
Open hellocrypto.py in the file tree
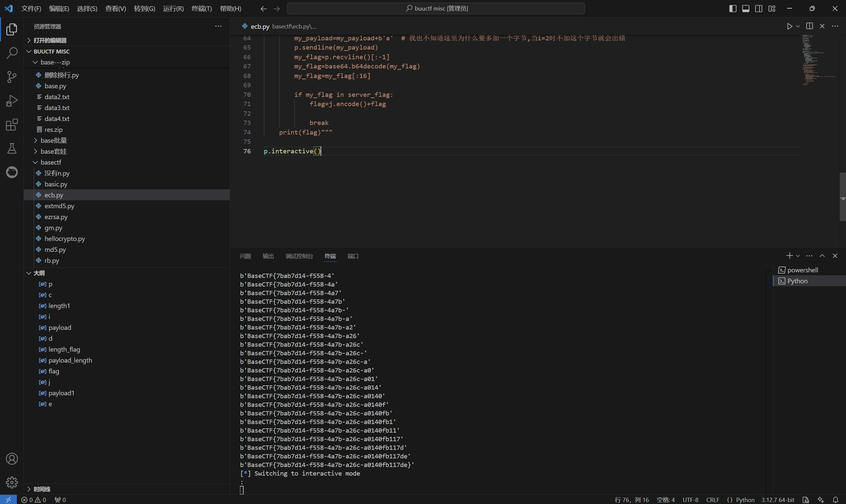(x=127, y=239)
